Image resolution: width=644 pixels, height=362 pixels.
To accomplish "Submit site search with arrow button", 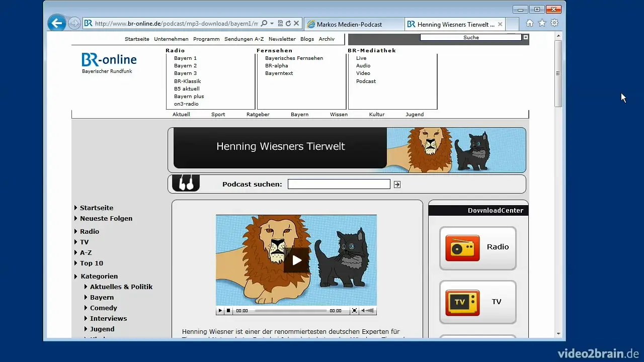I will coord(526,37).
